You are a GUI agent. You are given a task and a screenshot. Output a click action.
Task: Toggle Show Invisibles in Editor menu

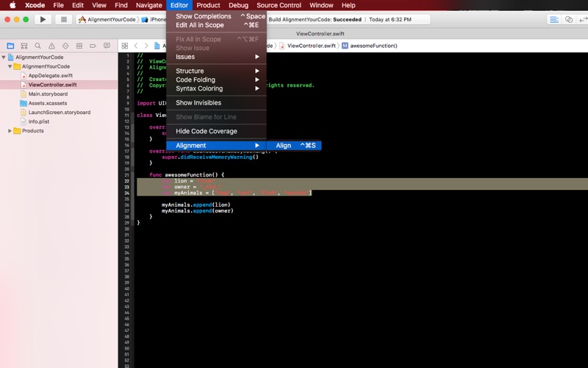[x=216, y=103]
